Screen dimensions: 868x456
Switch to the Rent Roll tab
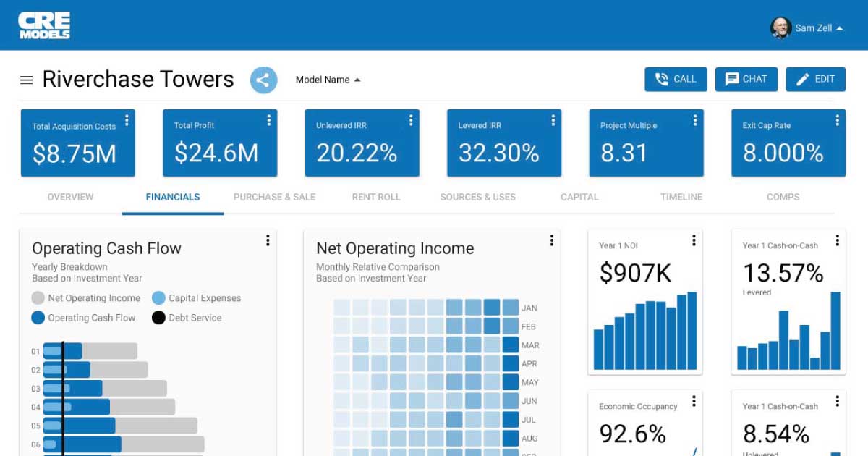(x=375, y=196)
